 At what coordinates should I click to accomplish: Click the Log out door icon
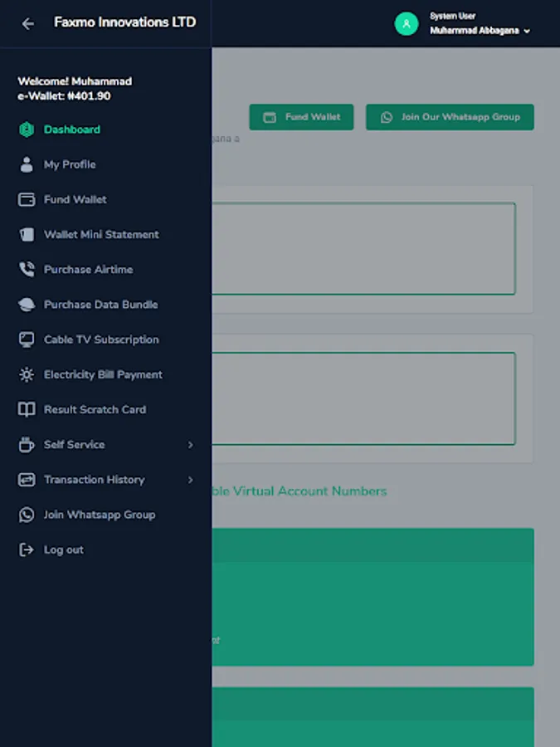coord(27,549)
